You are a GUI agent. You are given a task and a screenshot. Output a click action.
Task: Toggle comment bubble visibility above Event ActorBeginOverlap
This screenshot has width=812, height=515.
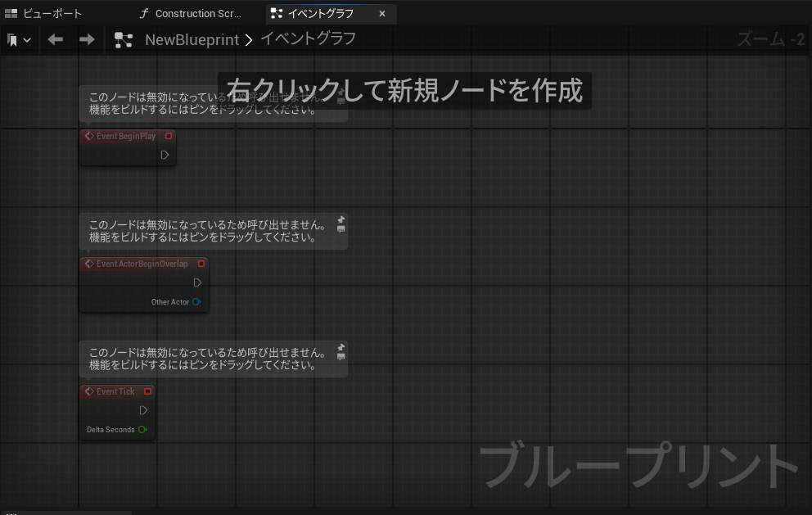[341, 229]
